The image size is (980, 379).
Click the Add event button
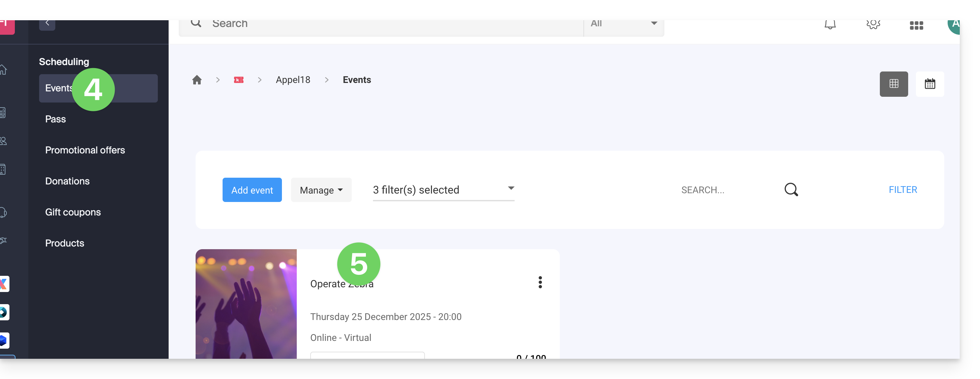252,190
